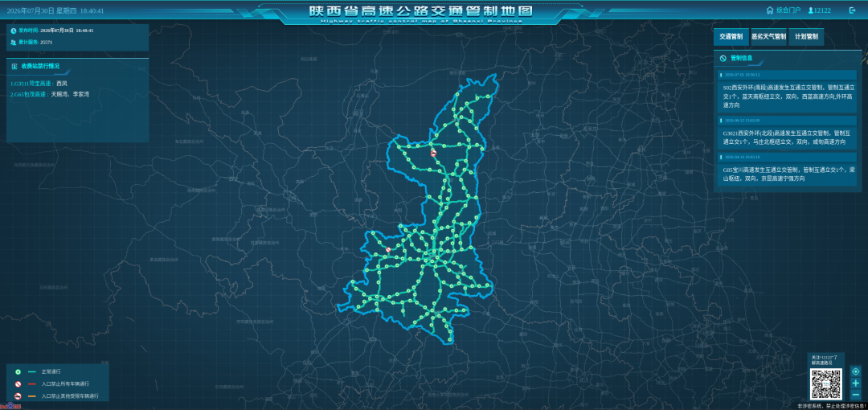868x410 pixels.
Task: Click the green 正常通行 legend circle icon
Action: [x=18, y=371]
